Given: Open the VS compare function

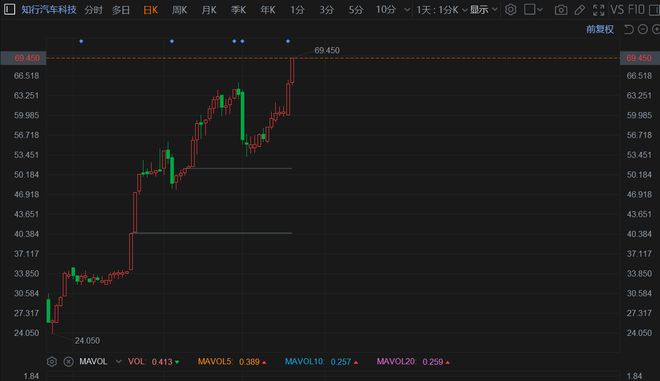Looking at the screenshot, I should (x=617, y=9).
